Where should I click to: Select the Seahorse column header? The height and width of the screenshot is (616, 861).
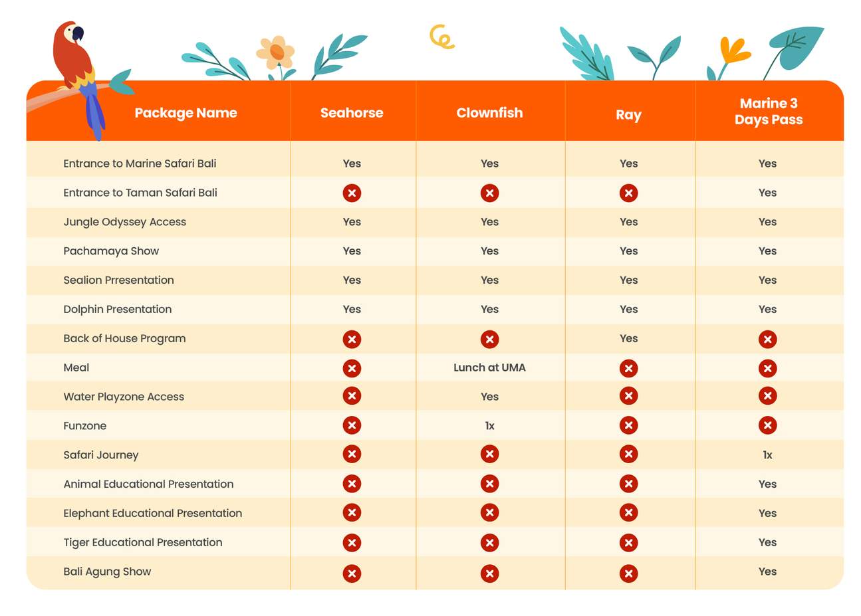click(x=352, y=113)
